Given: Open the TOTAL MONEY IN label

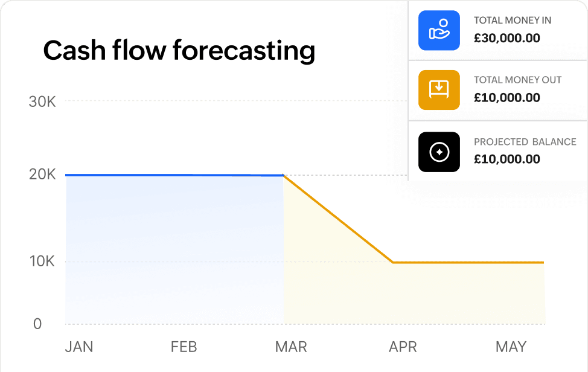Looking at the screenshot, I should pos(513,21).
